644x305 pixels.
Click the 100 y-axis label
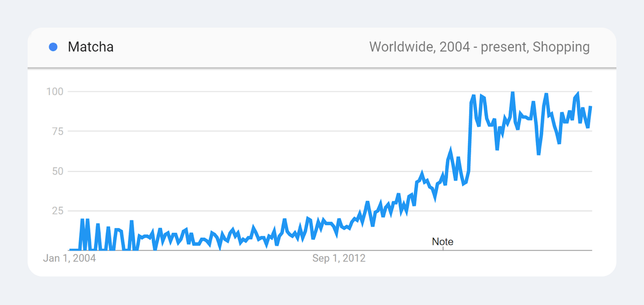click(x=54, y=92)
